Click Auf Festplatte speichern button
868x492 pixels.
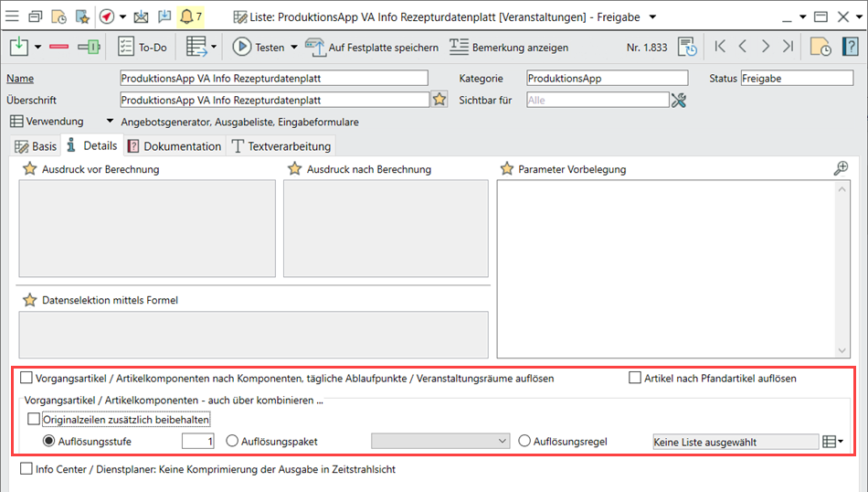point(372,47)
